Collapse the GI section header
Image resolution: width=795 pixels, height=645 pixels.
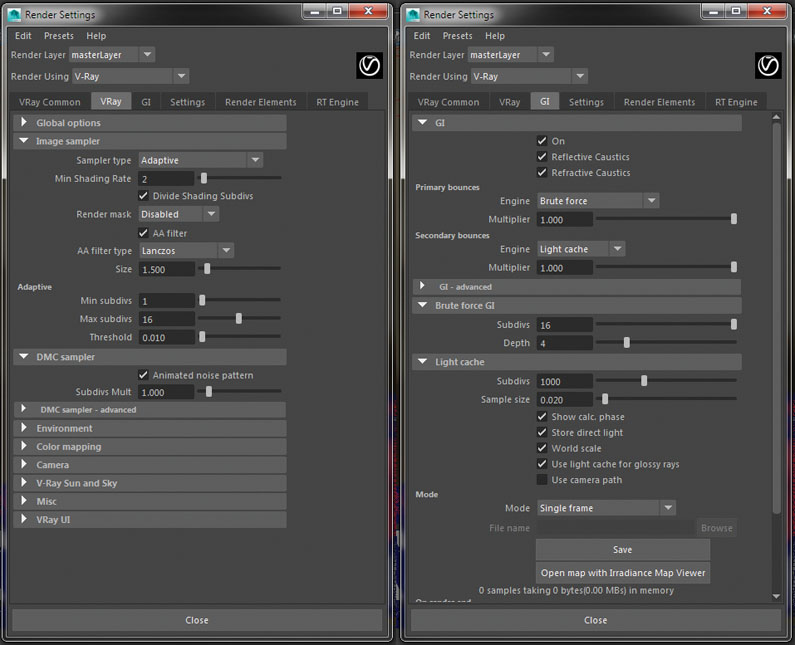tap(577, 123)
